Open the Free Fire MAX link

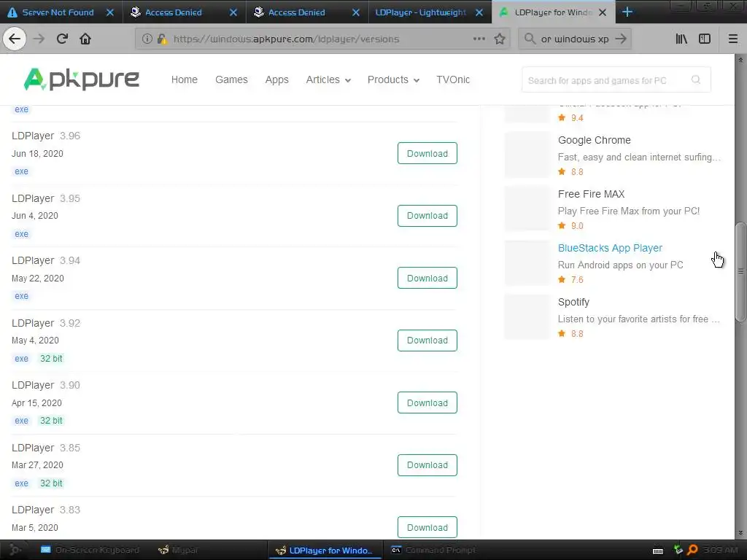click(x=591, y=194)
